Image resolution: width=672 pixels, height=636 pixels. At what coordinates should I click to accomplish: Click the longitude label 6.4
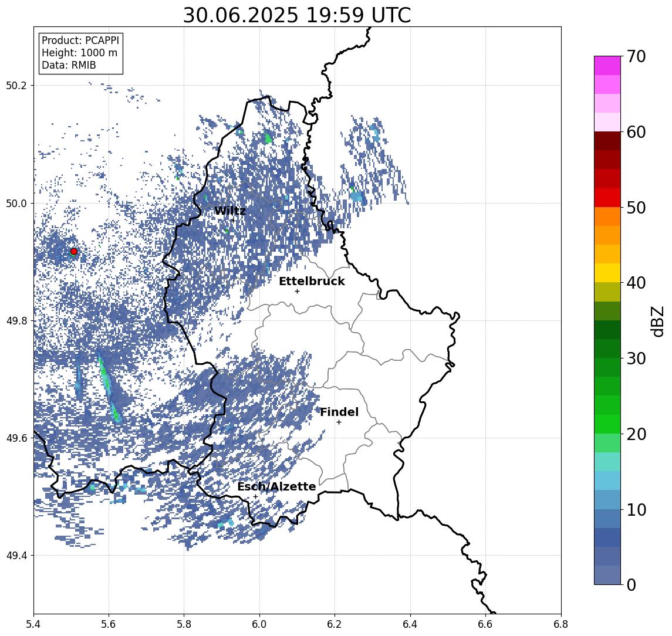[x=411, y=624]
